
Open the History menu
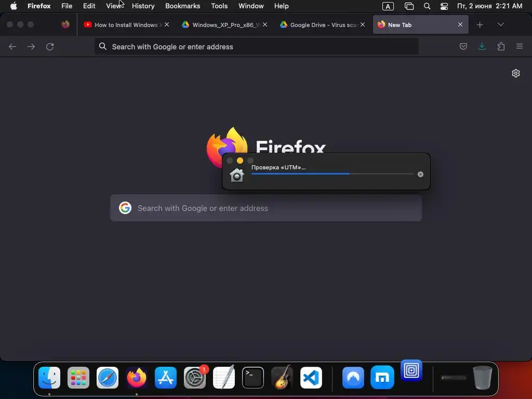coord(143,6)
